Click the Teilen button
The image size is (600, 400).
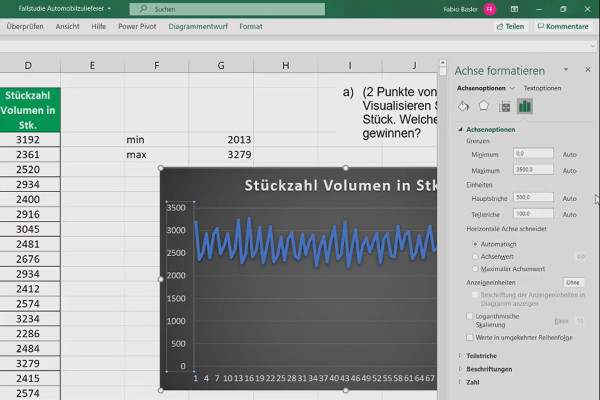[510, 26]
